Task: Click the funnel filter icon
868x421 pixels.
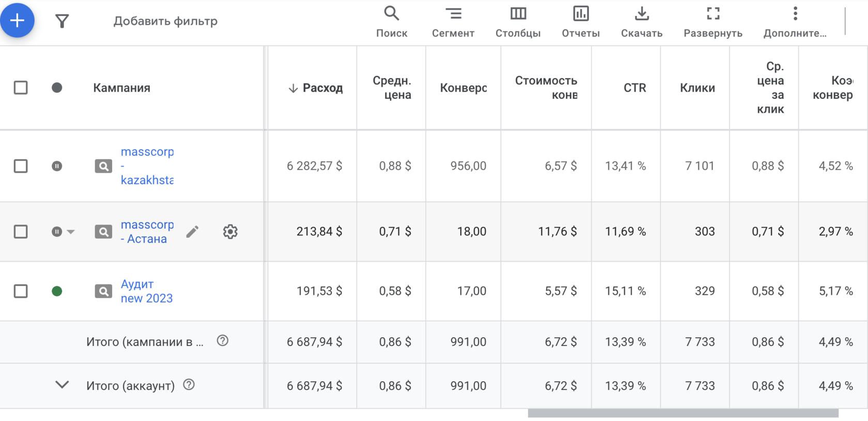Action: (x=62, y=21)
